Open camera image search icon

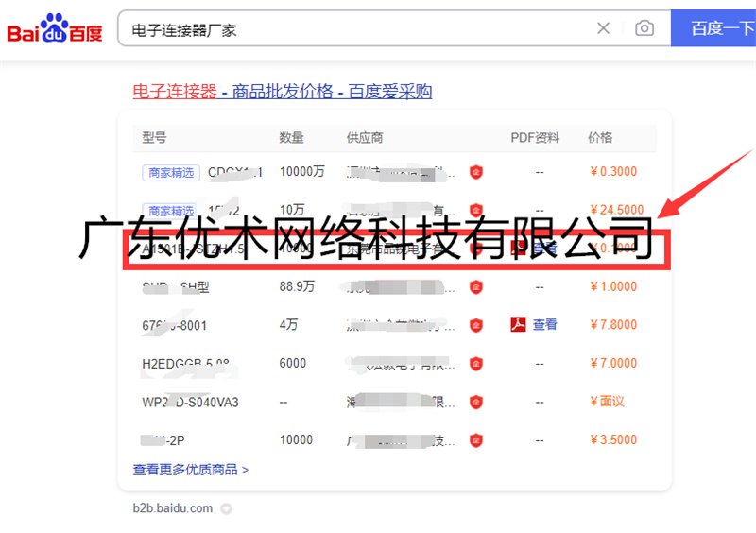tap(644, 28)
